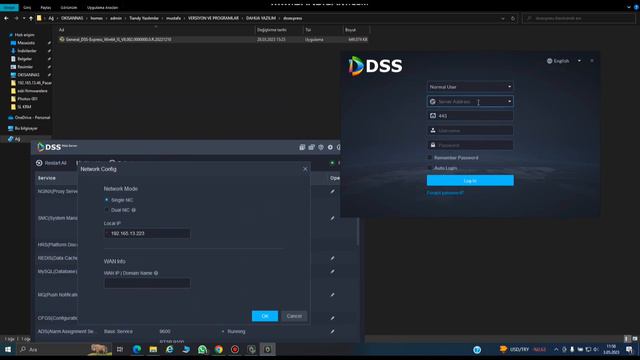This screenshot has height=360, width=640.
Task: Open Belgeler in quick access
Action: 24,59
